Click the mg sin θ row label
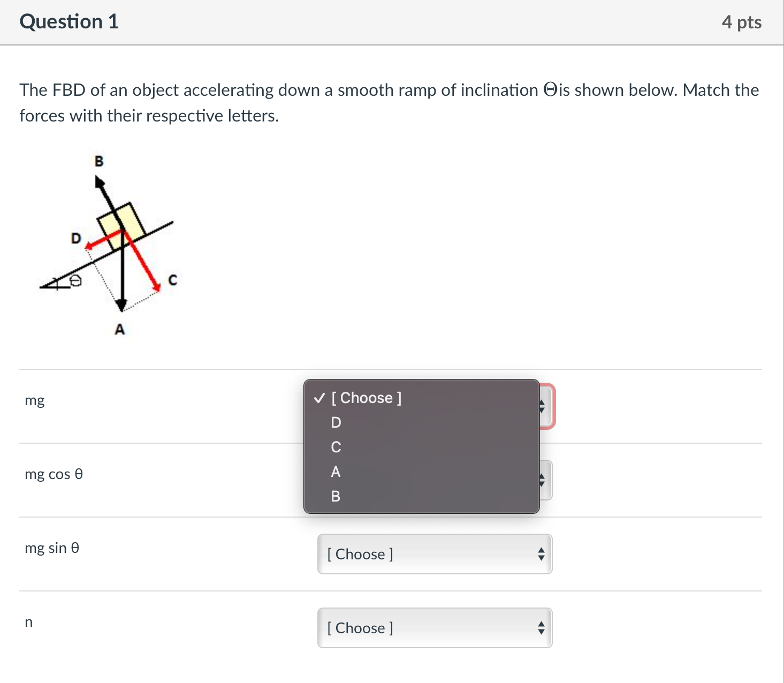The height and width of the screenshot is (683, 784). (x=52, y=548)
